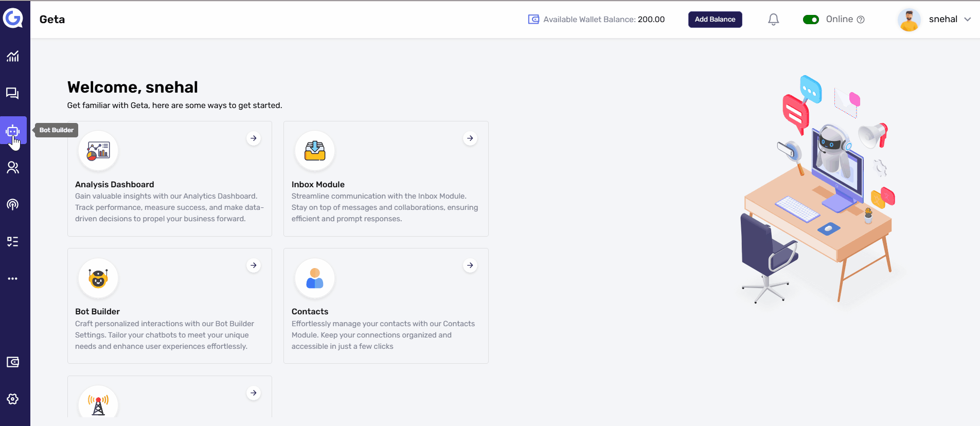Open the Analysis Dashboard card arrow
The image size is (980, 426).
click(254, 138)
